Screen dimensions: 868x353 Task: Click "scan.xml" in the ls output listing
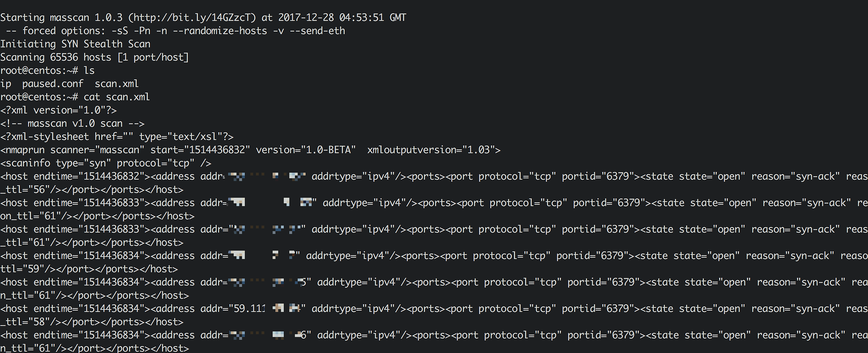116,84
